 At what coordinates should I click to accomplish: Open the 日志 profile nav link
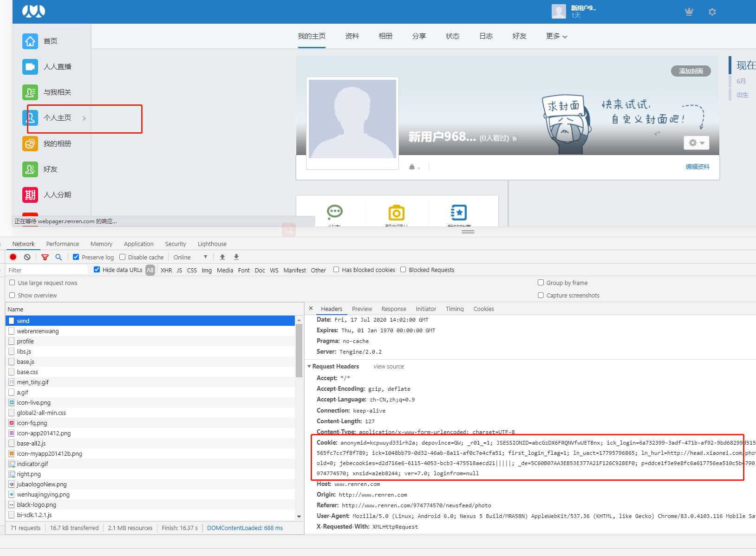click(x=486, y=36)
